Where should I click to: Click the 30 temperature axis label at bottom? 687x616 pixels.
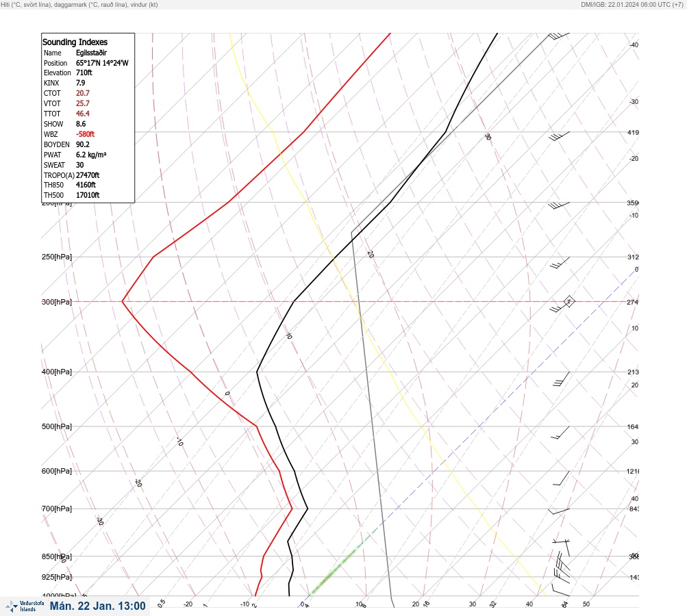pyautogui.click(x=473, y=604)
